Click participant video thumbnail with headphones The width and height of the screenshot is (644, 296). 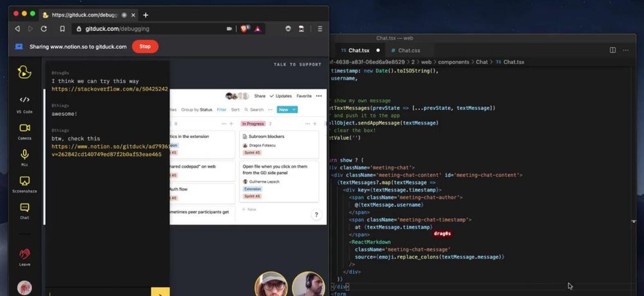tap(308, 284)
